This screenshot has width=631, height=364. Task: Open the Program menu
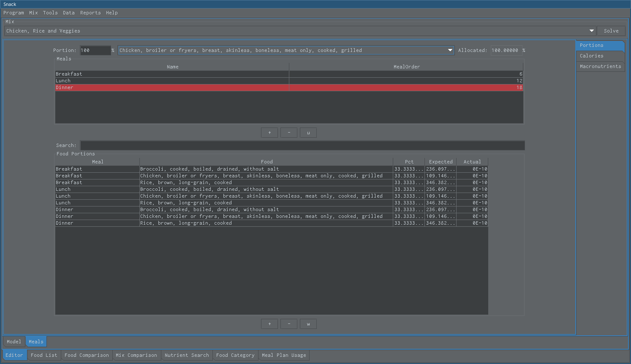tap(14, 13)
